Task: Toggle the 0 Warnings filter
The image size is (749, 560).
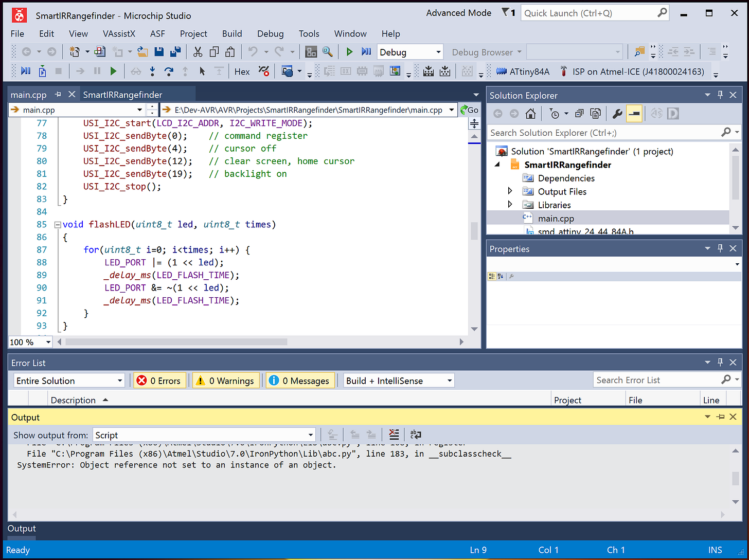Action: (225, 380)
